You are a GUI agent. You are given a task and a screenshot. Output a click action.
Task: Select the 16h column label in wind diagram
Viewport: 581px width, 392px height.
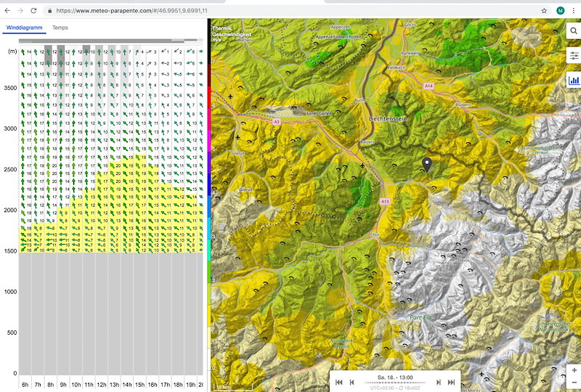point(153,385)
